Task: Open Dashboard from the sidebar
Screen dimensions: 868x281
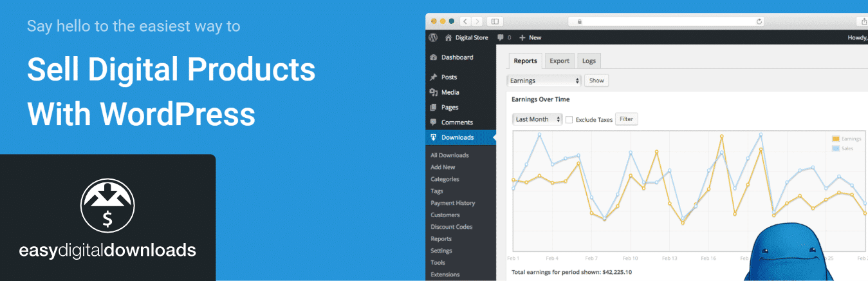Action: tap(457, 57)
